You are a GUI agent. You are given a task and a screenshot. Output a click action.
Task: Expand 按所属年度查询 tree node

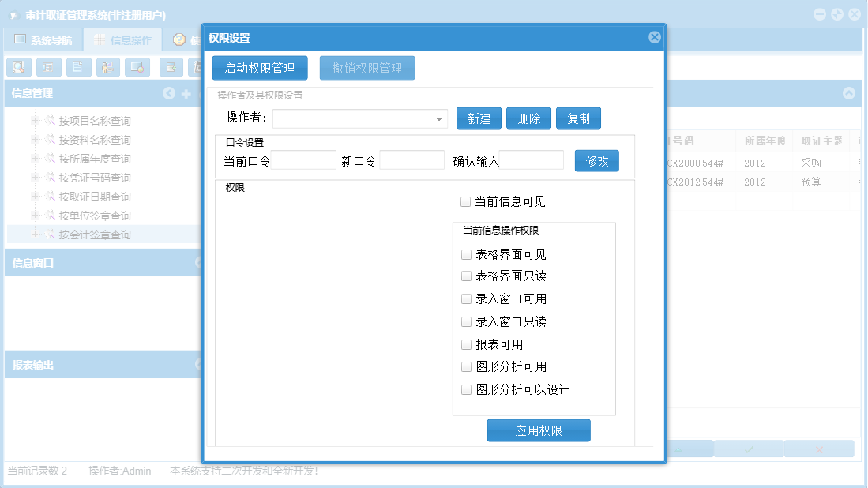(35, 158)
